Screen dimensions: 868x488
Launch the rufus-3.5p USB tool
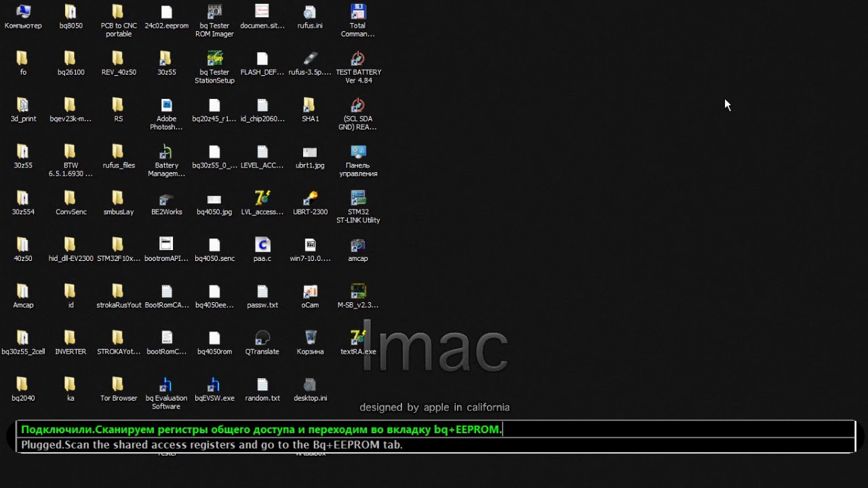310,63
